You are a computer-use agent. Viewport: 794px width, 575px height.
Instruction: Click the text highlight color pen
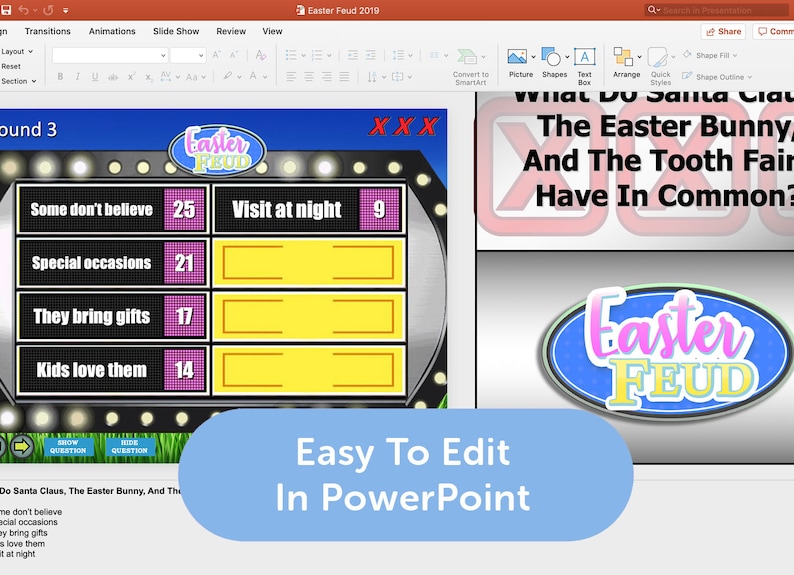pyautogui.click(x=227, y=76)
